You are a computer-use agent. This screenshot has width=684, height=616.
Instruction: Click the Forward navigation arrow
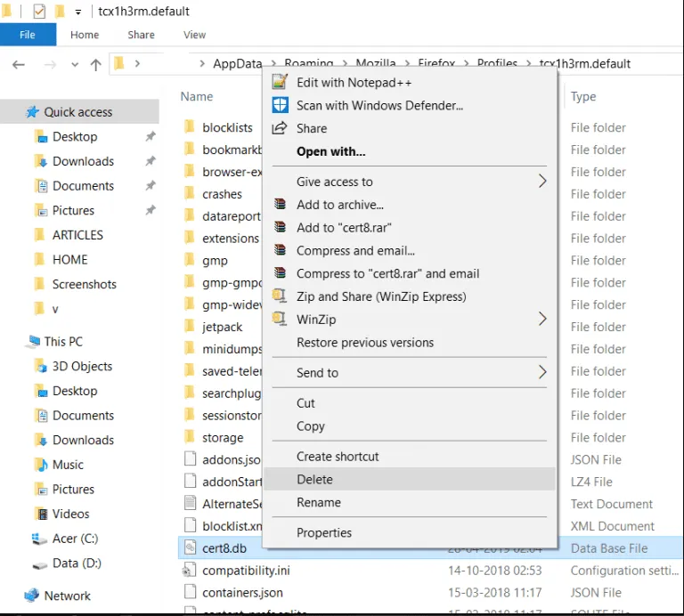50,65
